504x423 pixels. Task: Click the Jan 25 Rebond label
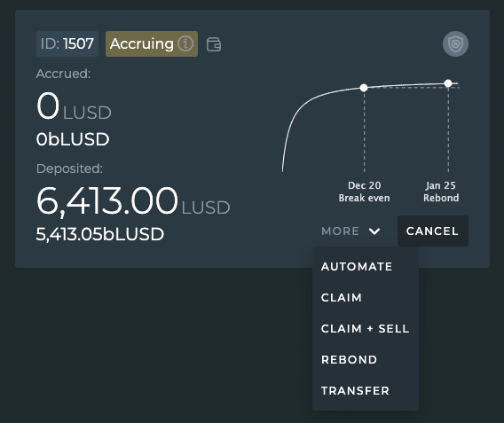(x=441, y=192)
